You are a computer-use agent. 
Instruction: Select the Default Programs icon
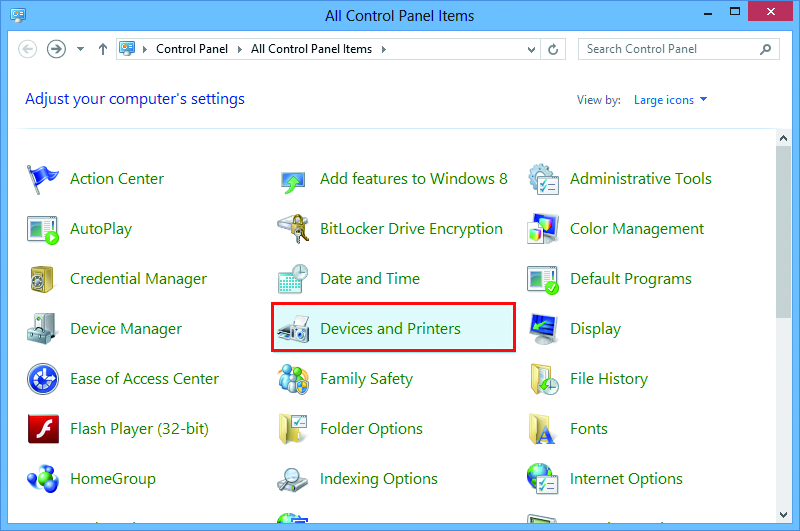[x=543, y=280]
